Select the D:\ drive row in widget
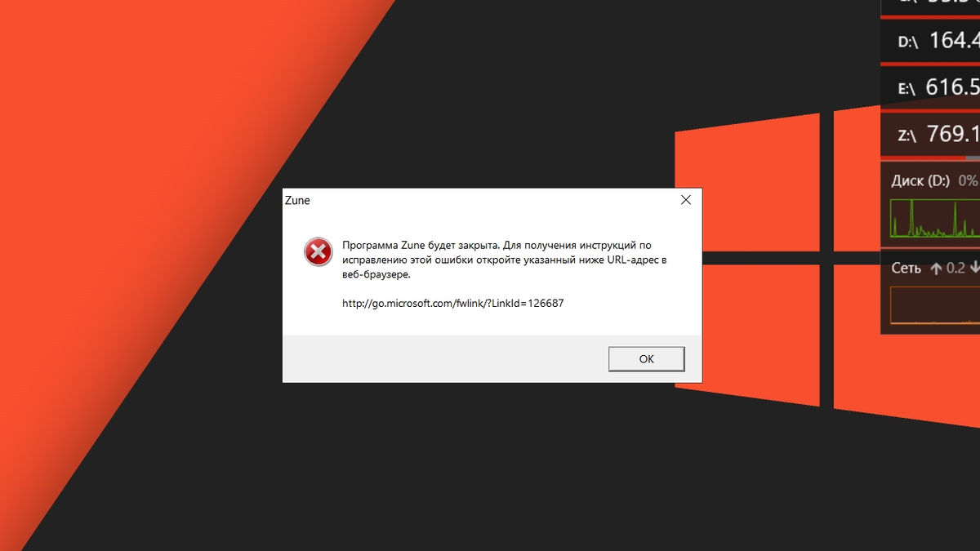 (930, 40)
